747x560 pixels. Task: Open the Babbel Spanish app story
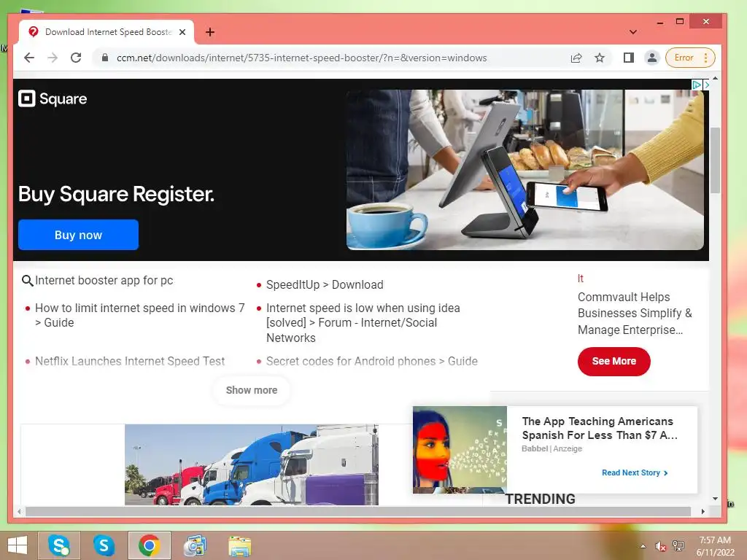pyautogui.click(x=600, y=428)
